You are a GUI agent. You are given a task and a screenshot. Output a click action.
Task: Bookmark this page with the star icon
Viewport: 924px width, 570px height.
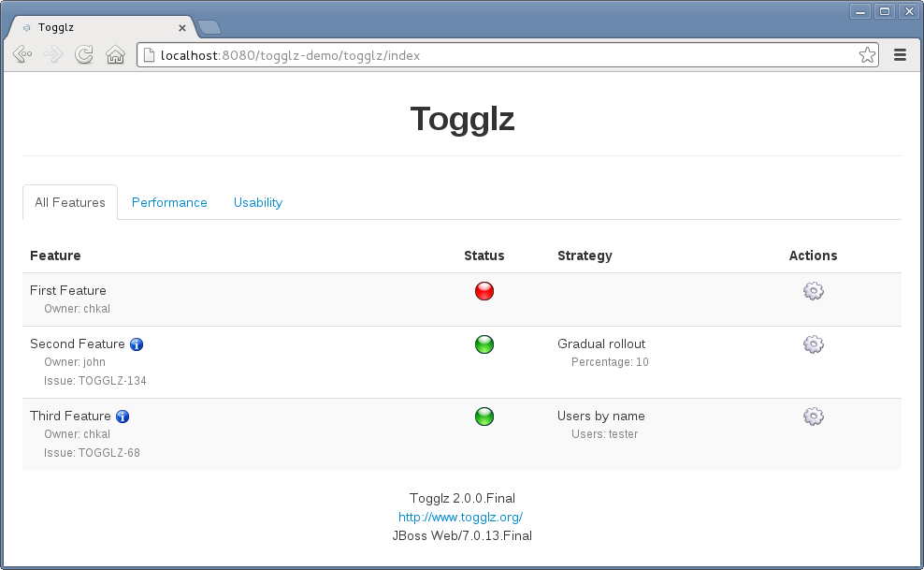867,55
